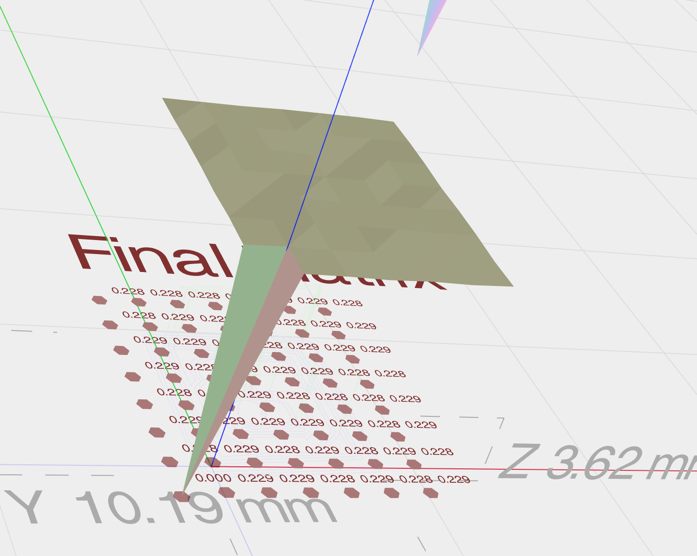Click the last hexagon in the bottom row

coord(431,493)
